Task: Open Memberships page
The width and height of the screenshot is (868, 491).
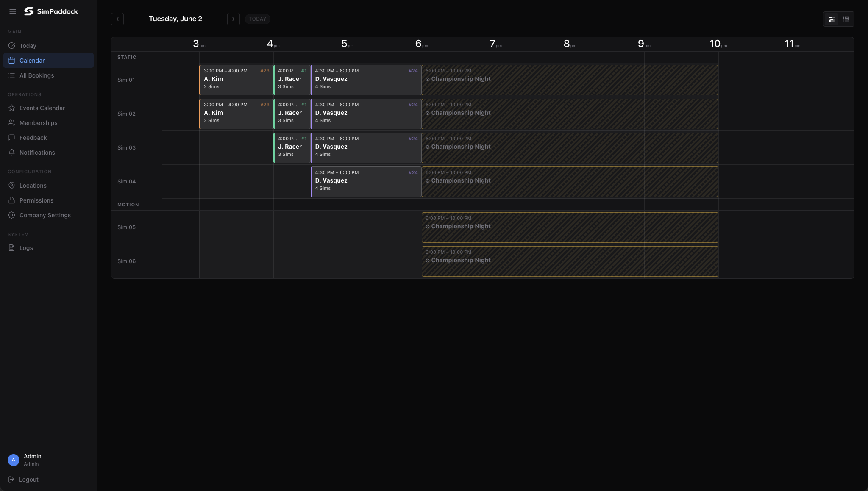Action: click(48, 123)
